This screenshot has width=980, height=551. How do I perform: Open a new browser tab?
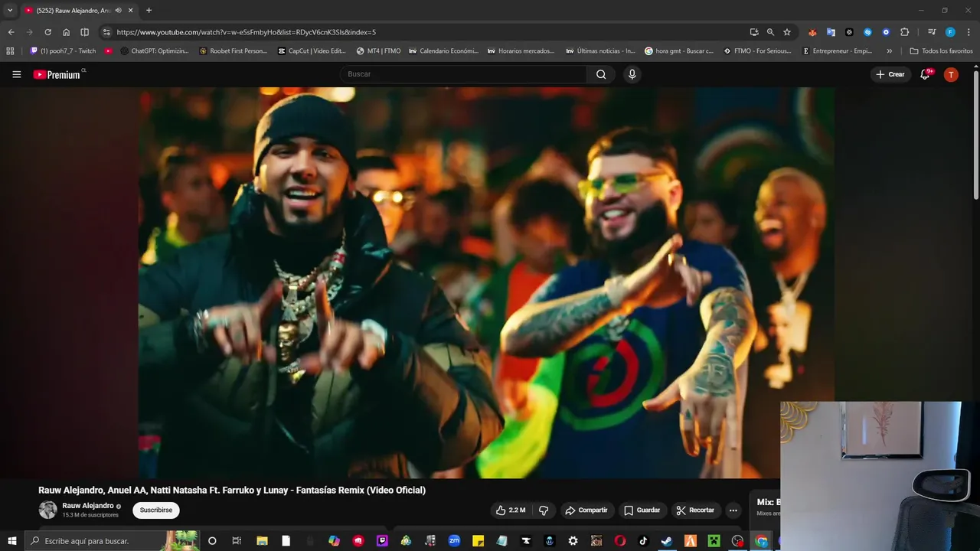(149, 11)
